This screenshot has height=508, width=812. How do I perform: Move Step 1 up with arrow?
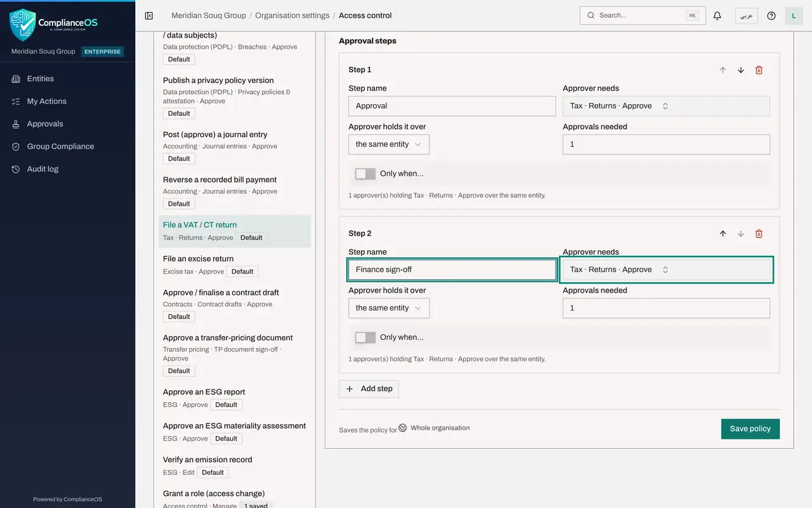click(x=723, y=70)
